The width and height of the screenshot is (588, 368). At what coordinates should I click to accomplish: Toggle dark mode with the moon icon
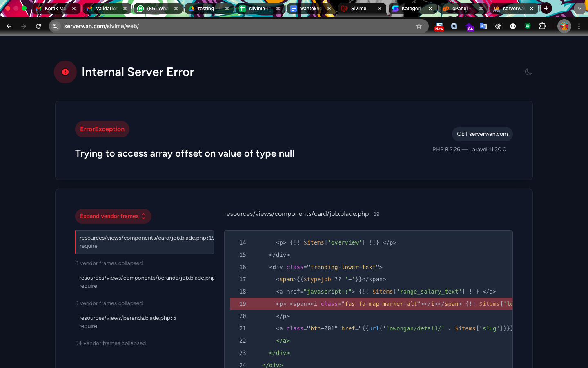click(x=528, y=72)
